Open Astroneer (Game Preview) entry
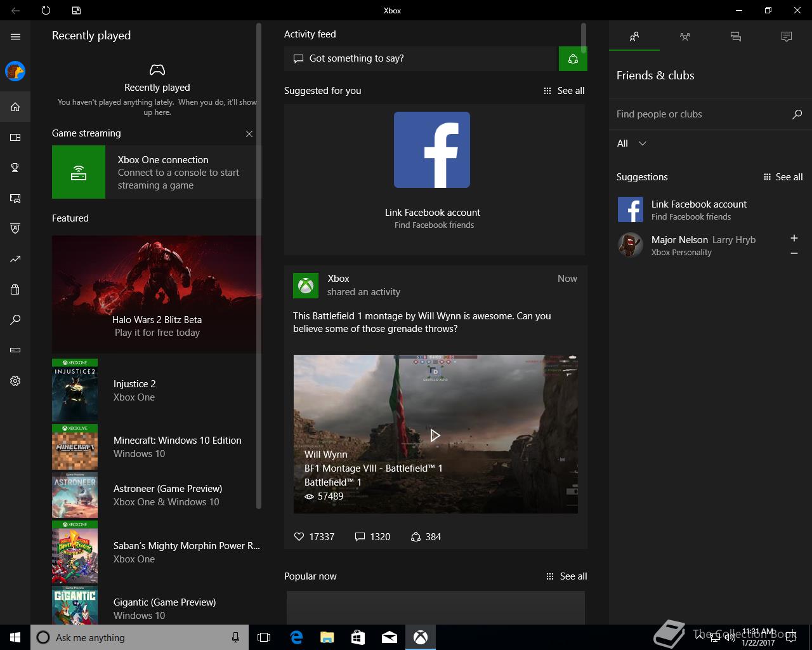Viewport: 812px width, 650px height. 157,495
